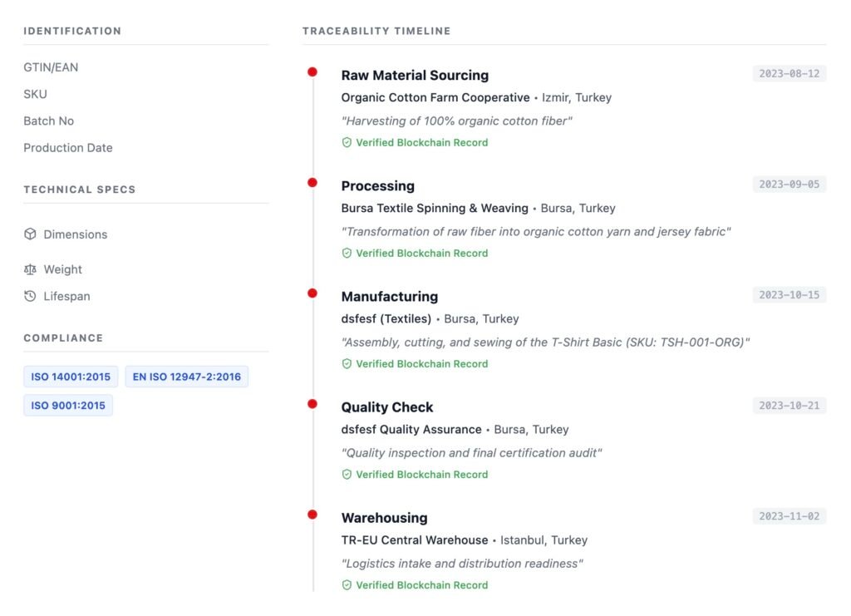The width and height of the screenshot is (851, 616).
Task: Click shield icon under Raw Material Sourcing
Action: [x=347, y=142]
